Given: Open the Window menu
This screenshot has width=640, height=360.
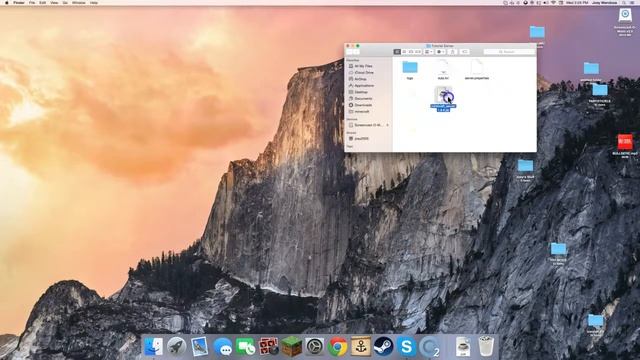Looking at the screenshot, I should tap(79, 2).
